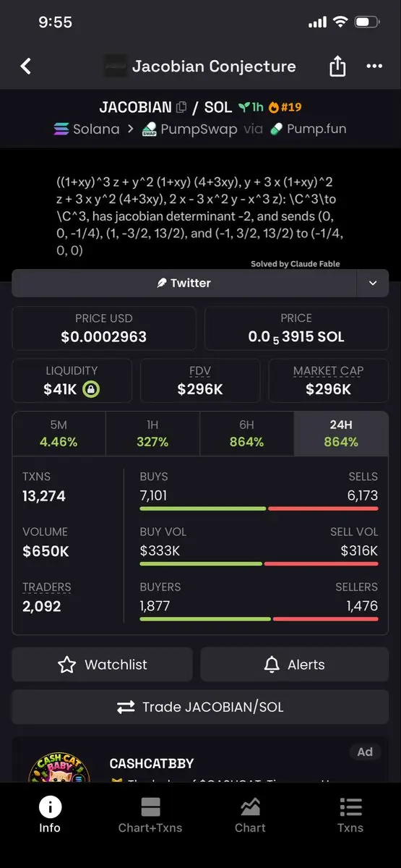
Task: Tap the star icon on Watchlist
Action: click(x=66, y=665)
